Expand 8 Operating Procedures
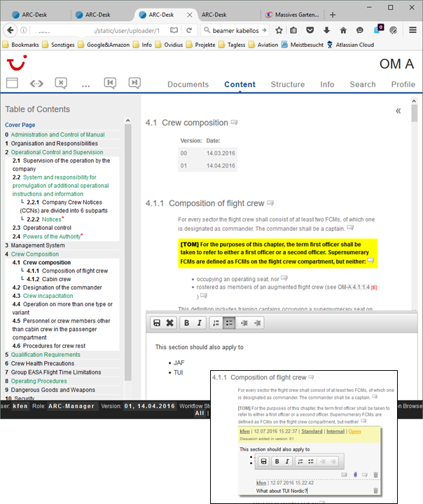This screenshot has width=423, height=504. point(39,381)
